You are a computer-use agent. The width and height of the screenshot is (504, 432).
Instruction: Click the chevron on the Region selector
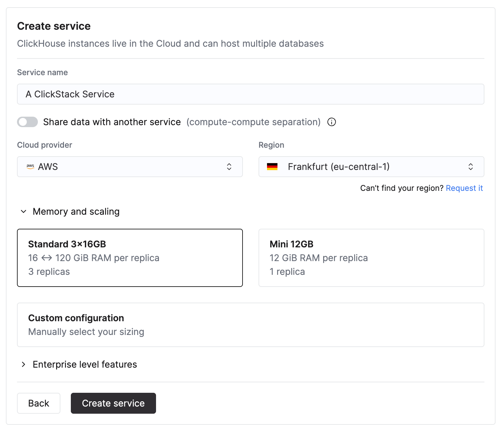point(471,167)
